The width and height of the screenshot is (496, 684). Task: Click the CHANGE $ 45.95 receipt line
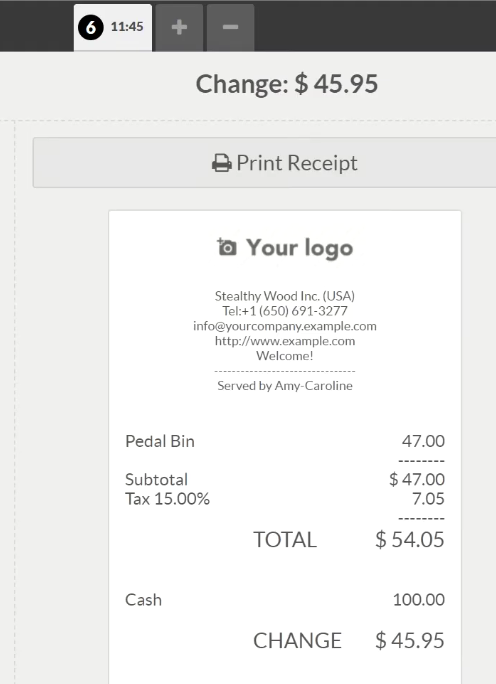pos(349,640)
